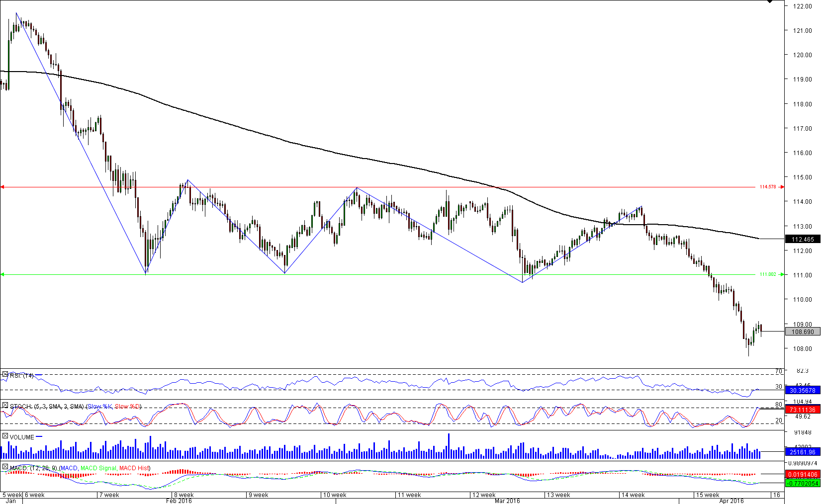
Task: Close the VOLUME indicator panel
Action: [5, 436]
